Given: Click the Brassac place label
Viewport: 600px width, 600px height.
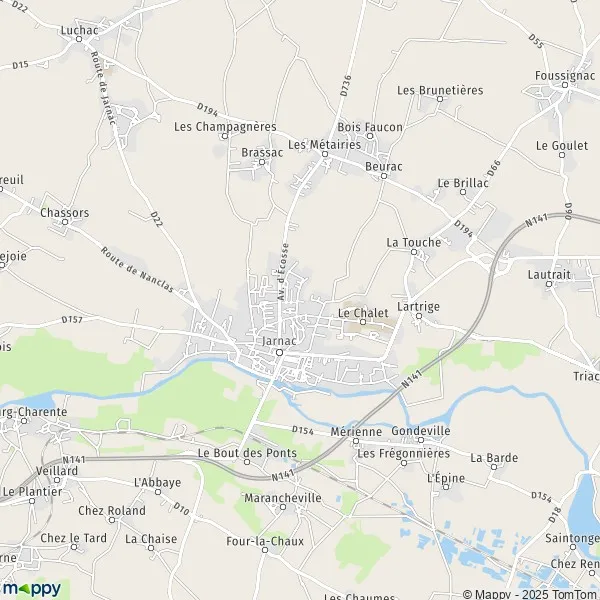Looking at the screenshot, I should click(262, 153).
